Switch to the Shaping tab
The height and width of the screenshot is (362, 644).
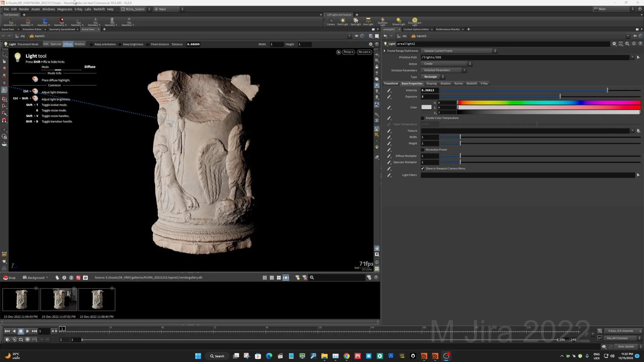click(431, 83)
